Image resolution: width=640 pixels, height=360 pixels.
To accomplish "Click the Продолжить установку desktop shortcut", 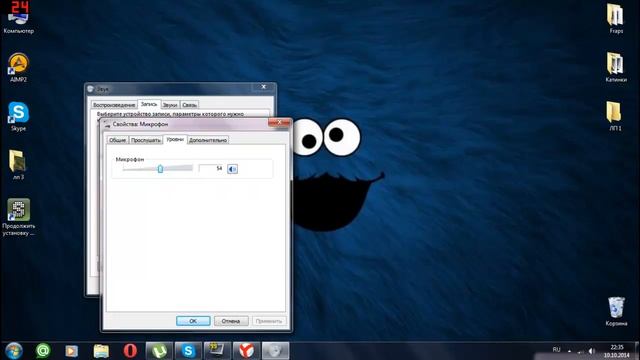I will [18, 217].
